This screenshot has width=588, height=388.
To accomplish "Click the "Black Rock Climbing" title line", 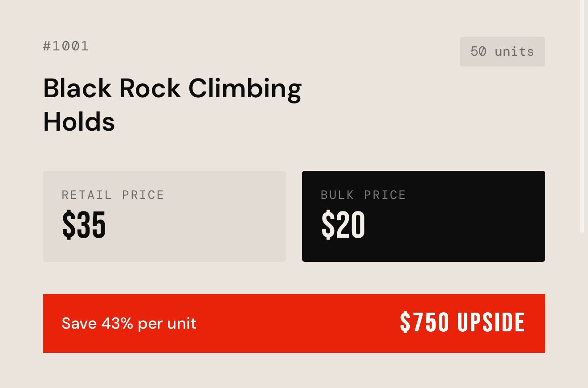I will pyautogui.click(x=172, y=88).
